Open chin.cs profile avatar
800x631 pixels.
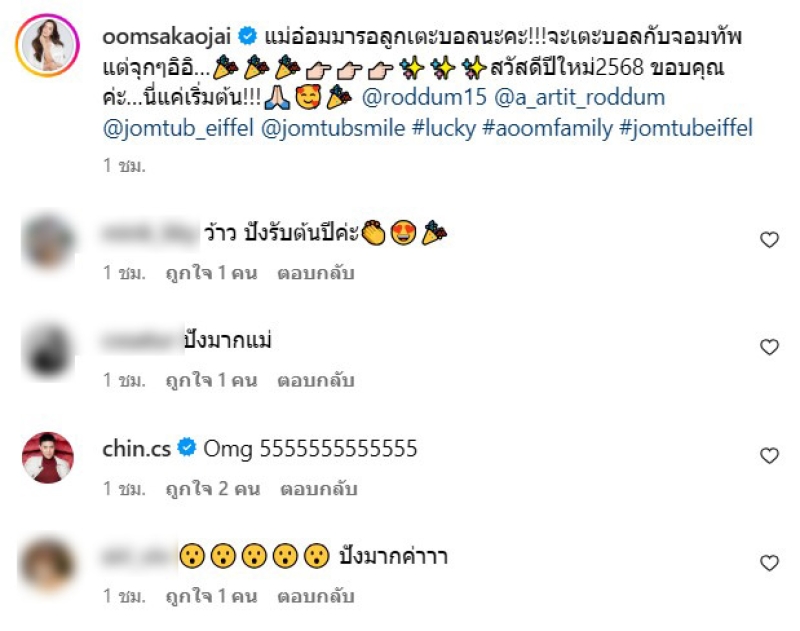coord(47,458)
